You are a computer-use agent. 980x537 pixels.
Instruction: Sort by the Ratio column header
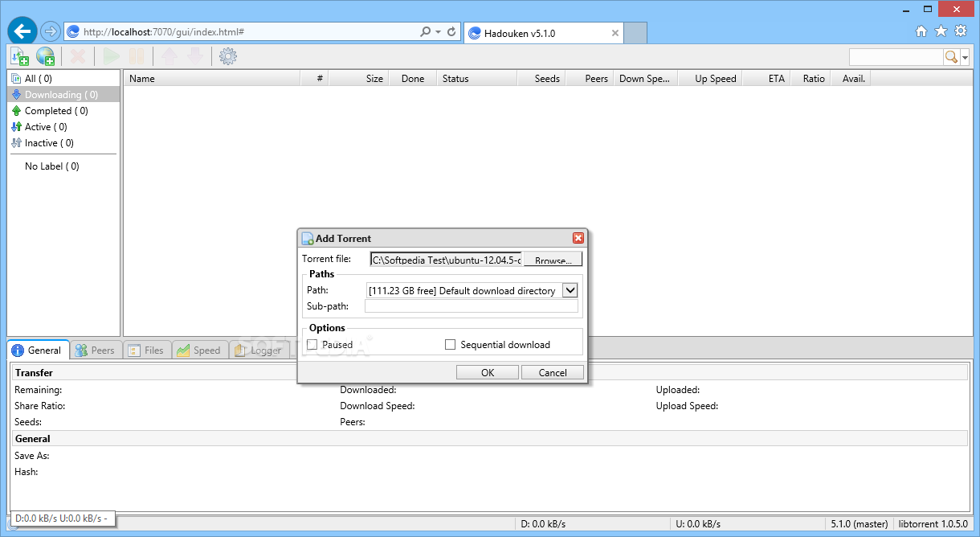click(x=811, y=79)
